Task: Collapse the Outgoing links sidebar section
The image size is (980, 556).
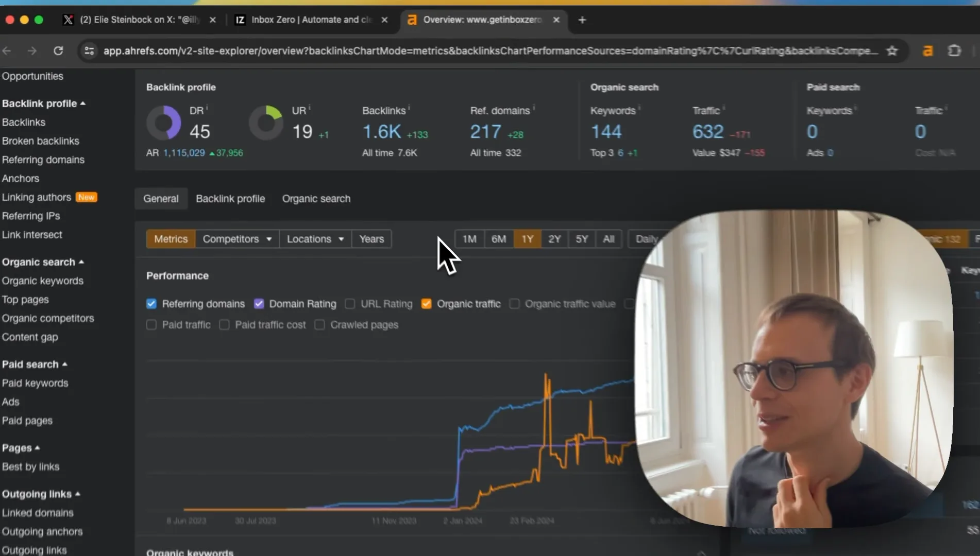Action: (41, 494)
